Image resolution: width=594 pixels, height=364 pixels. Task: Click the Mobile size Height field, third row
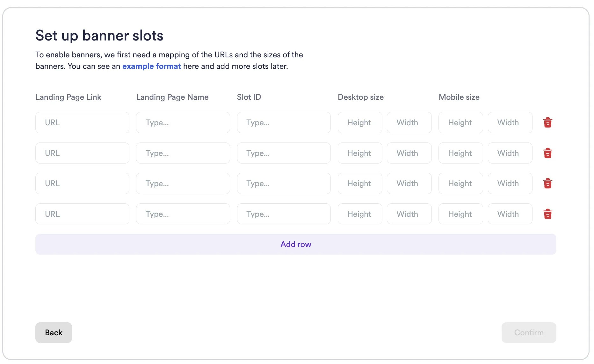pos(460,183)
